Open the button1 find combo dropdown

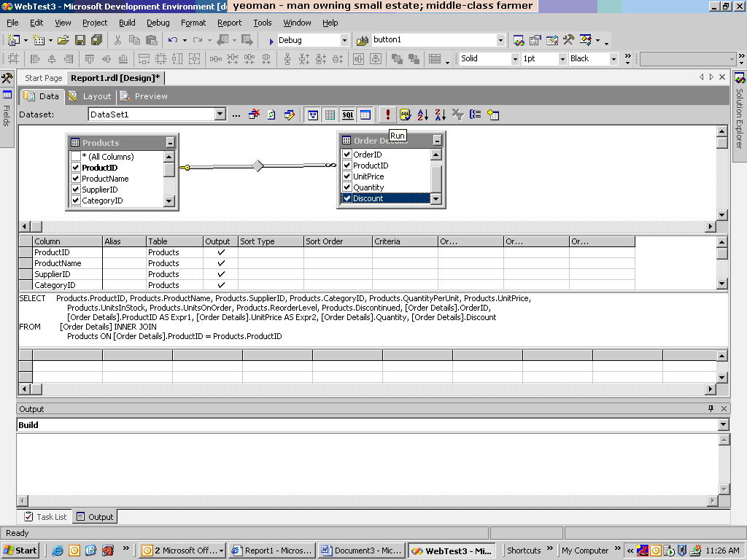coord(500,41)
